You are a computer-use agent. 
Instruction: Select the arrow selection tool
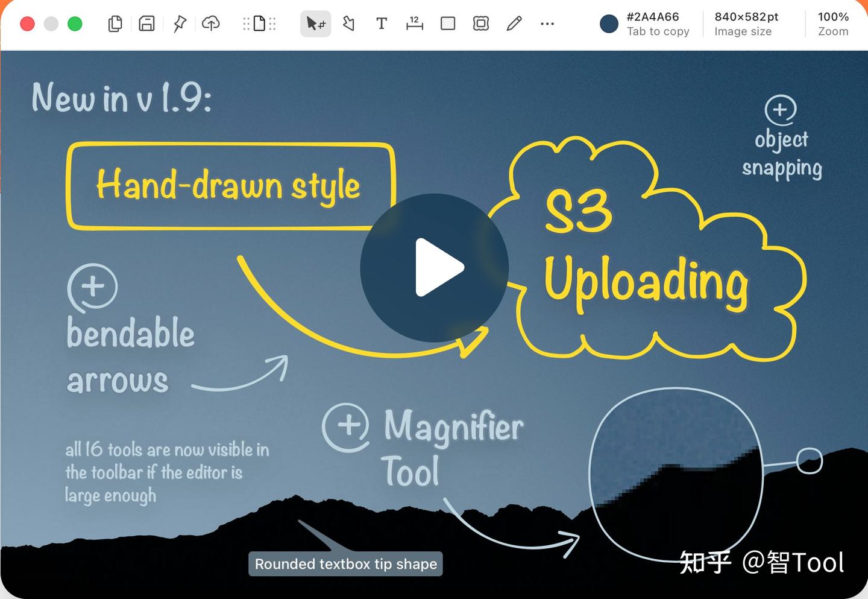coord(315,24)
